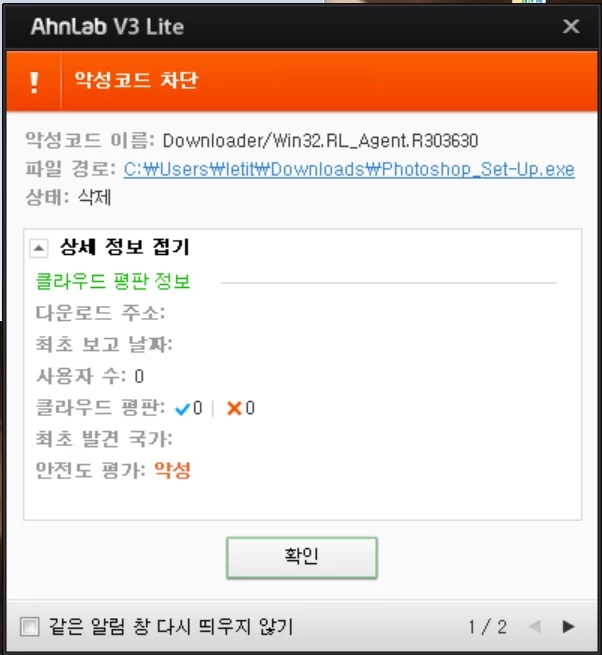The image size is (602, 655).
Task: Click the 1 / 2 page indicator
Action: (x=487, y=627)
